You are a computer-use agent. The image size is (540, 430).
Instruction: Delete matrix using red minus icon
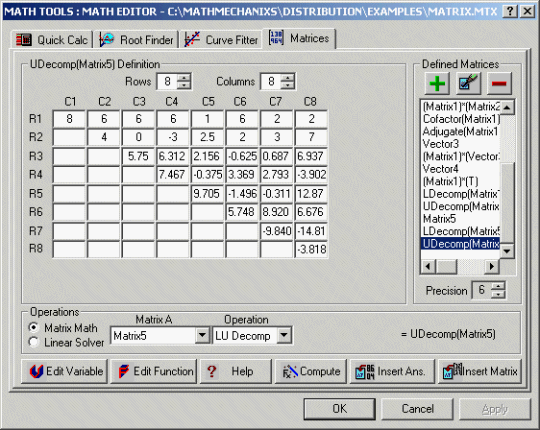[499, 83]
